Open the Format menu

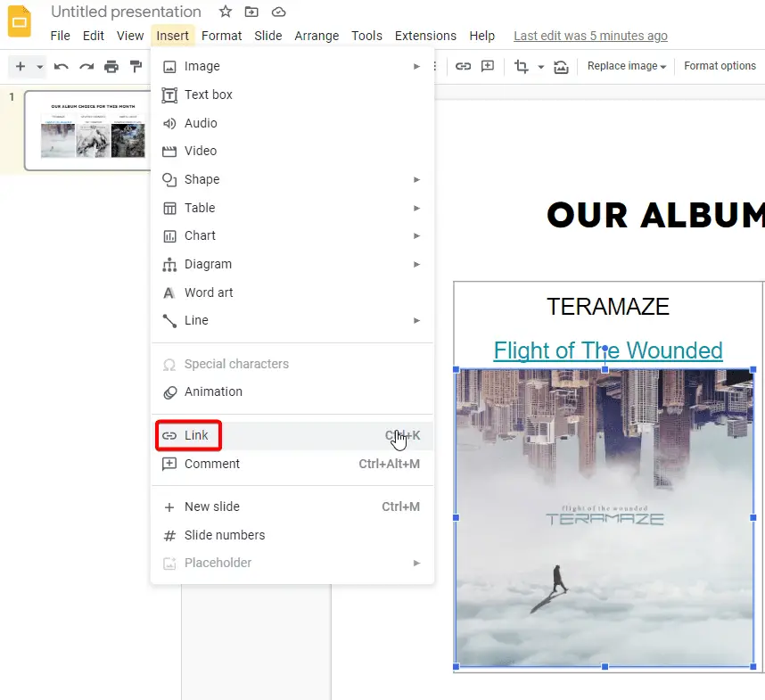click(221, 36)
